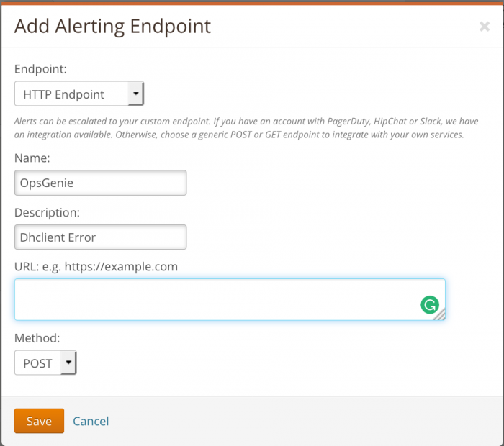
Task: Click the Description field with Dhclient Error
Action: click(100, 237)
